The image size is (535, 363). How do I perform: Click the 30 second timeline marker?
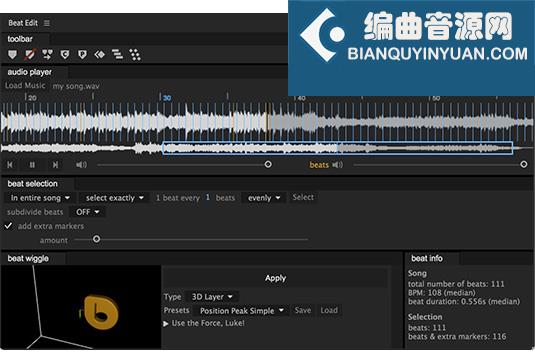point(166,98)
